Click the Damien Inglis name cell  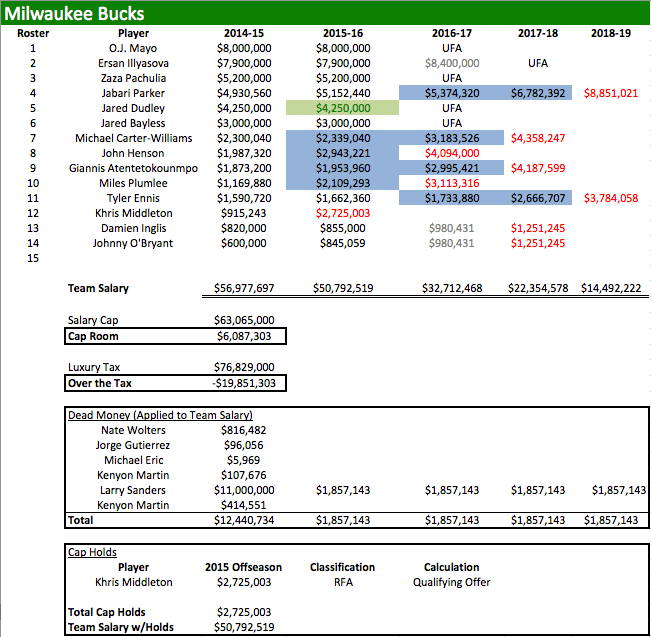click(133, 228)
